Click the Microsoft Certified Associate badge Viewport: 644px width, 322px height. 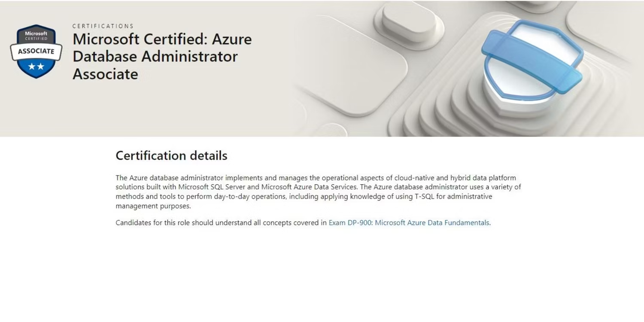pos(36,52)
